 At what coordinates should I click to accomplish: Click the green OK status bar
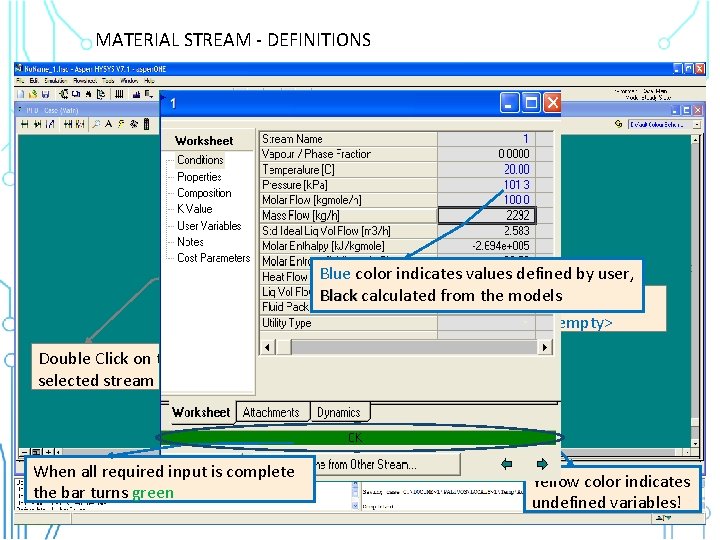coord(360,438)
